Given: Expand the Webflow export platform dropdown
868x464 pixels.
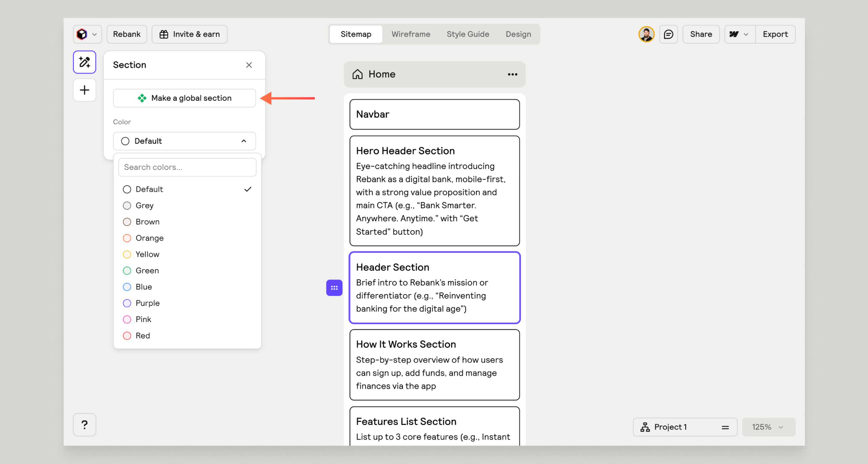Looking at the screenshot, I should (739, 34).
